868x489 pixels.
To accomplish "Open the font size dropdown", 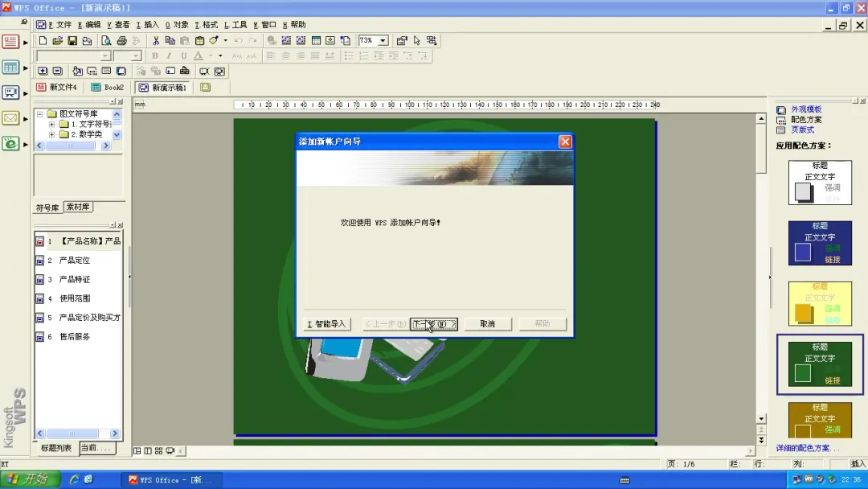I will pos(136,56).
